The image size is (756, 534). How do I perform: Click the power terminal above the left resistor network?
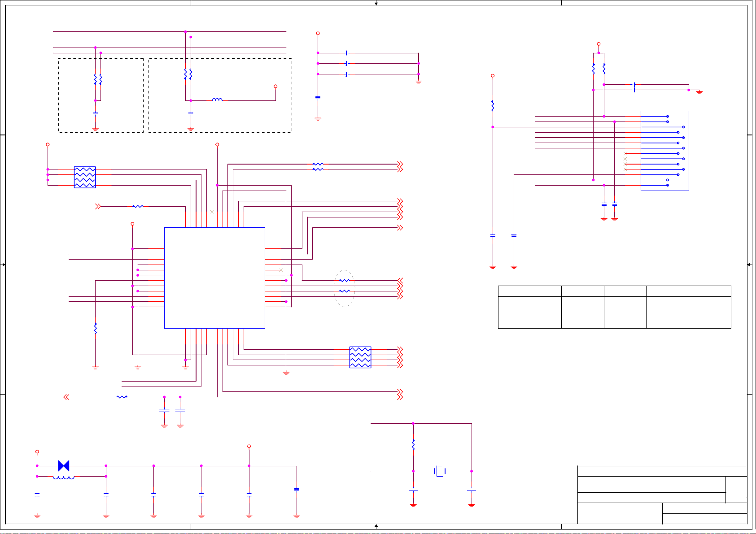(48, 144)
